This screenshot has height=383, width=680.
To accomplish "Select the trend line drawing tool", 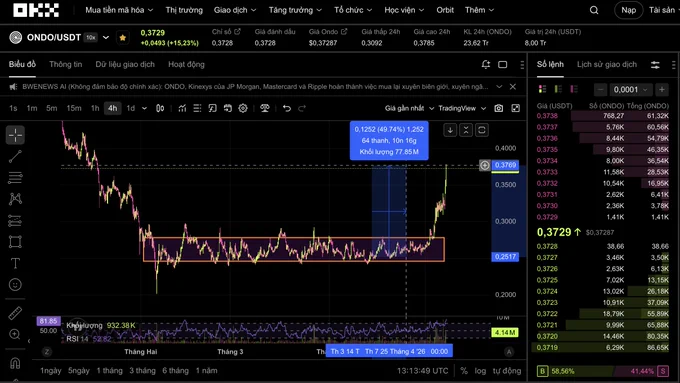I will point(15,156).
